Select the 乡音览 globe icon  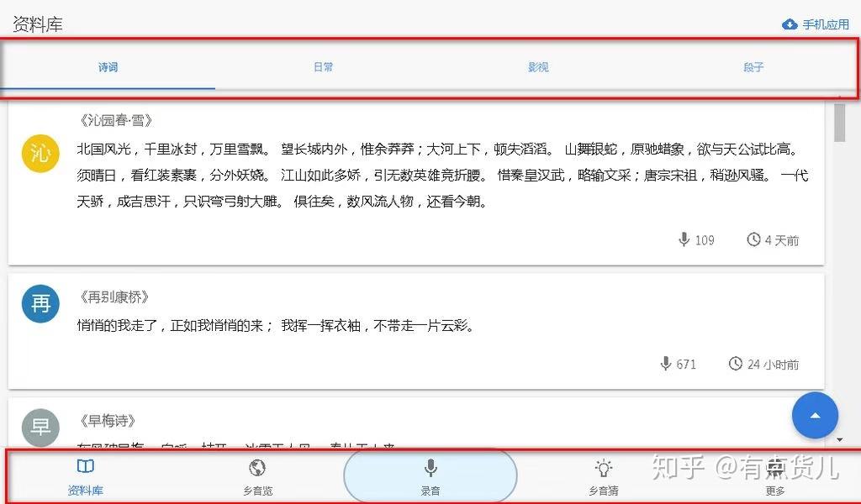(256, 468)
